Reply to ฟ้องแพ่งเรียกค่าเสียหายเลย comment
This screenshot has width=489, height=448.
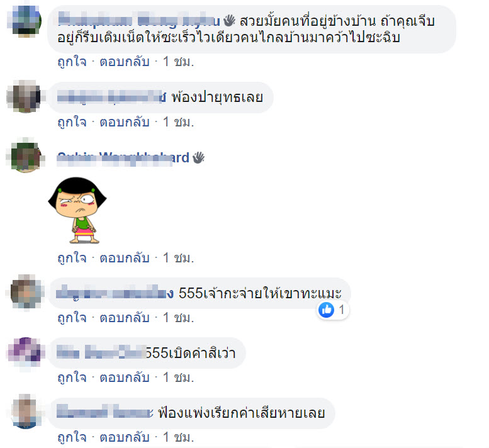point(125,437)
